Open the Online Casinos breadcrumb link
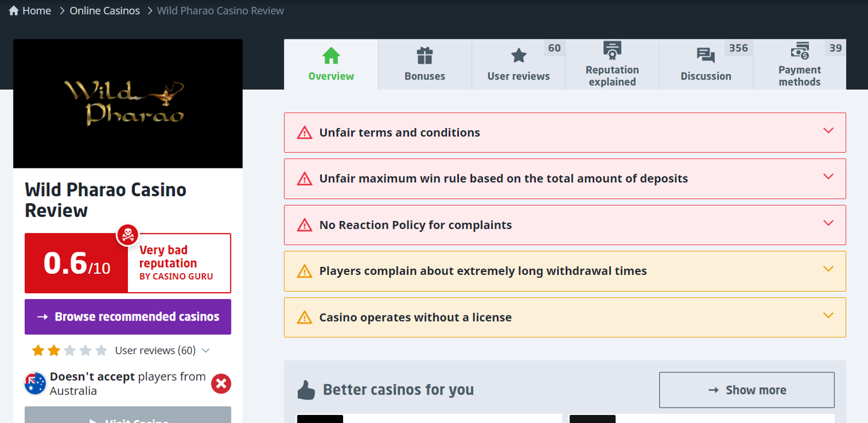This screenshot has width=868, height=423. [x=105, y=11]
